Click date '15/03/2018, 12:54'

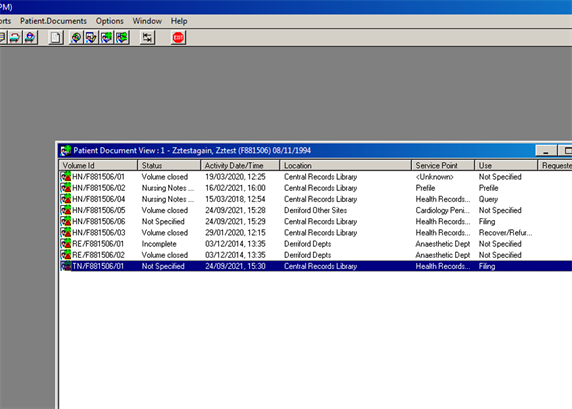pos(235,199)
